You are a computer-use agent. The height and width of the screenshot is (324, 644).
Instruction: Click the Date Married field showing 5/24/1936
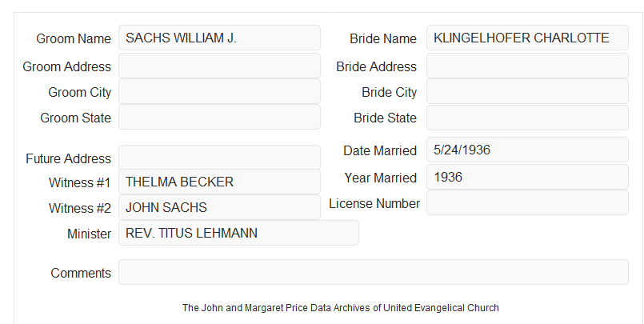pyautogui.click(x=527, y=150)
